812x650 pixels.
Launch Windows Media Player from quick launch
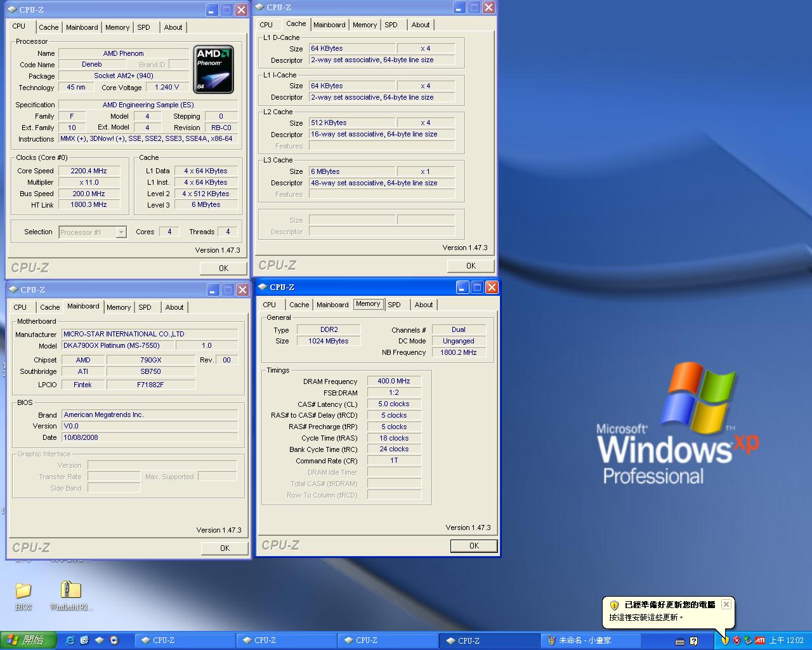click(114, 640)
